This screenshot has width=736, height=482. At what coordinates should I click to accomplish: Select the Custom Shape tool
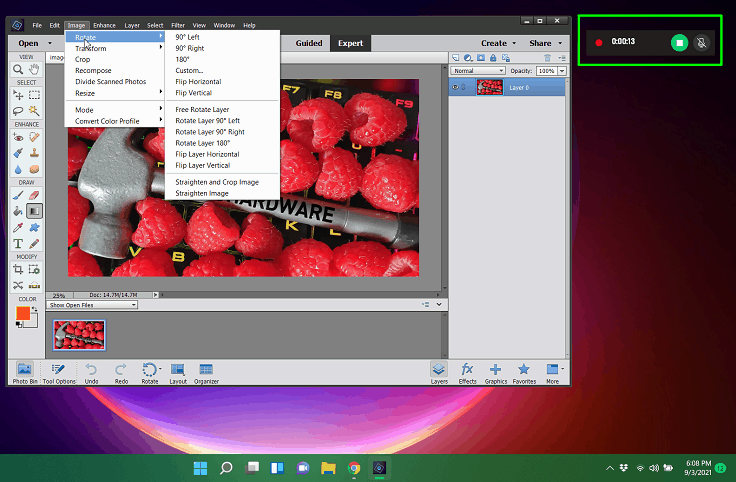34,228
